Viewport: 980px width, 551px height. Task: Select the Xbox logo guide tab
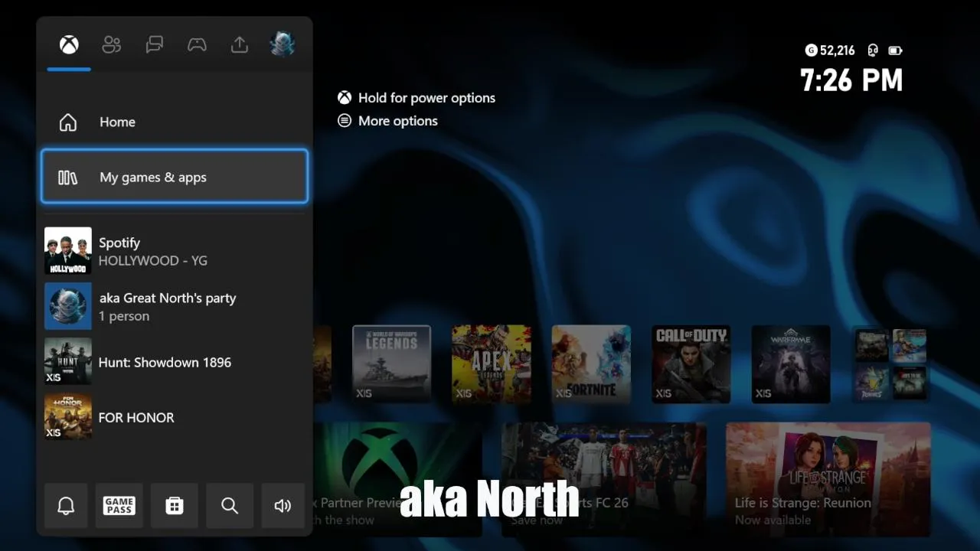click(69, 45)
